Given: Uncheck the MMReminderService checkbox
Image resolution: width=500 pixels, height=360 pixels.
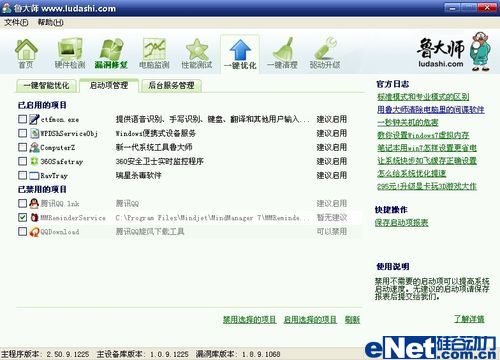Looking at the screenshot, I should tap(22, 217).
